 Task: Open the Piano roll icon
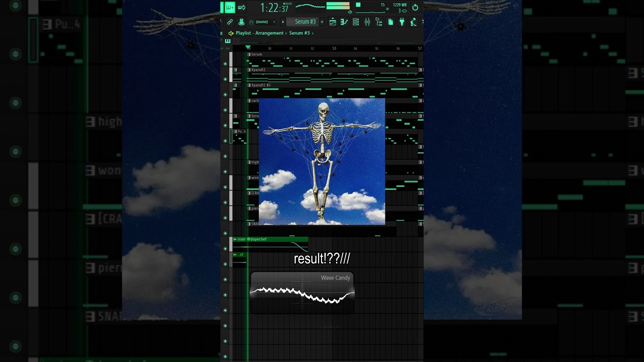pos(344,22)
